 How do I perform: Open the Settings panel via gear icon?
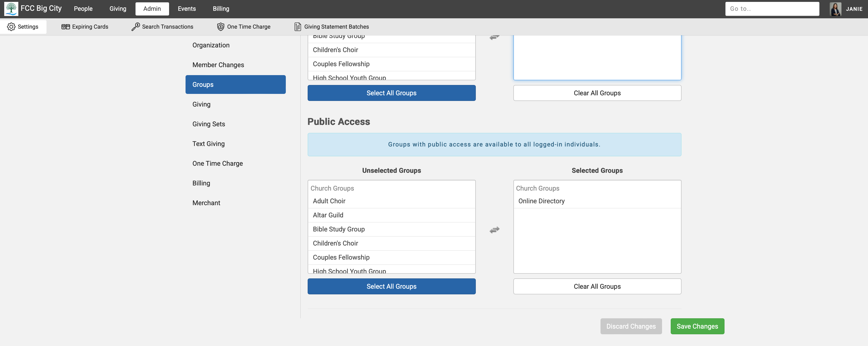click(x=12, y=27)
